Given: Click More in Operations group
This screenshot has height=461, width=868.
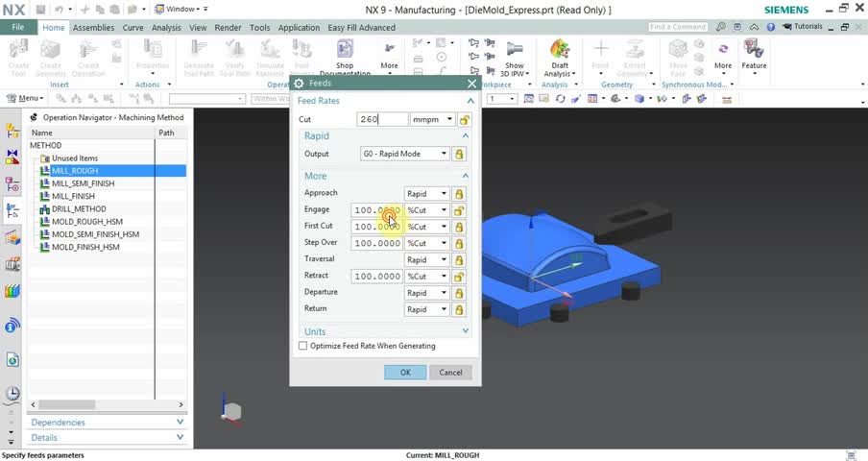Looking at the screenshot, I should click(x=389, y=55).
